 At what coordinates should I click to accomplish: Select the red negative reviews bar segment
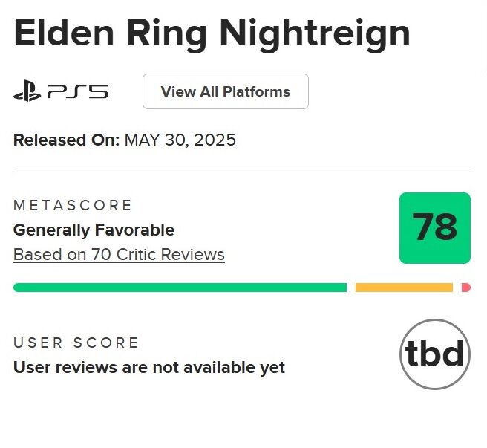466,288
